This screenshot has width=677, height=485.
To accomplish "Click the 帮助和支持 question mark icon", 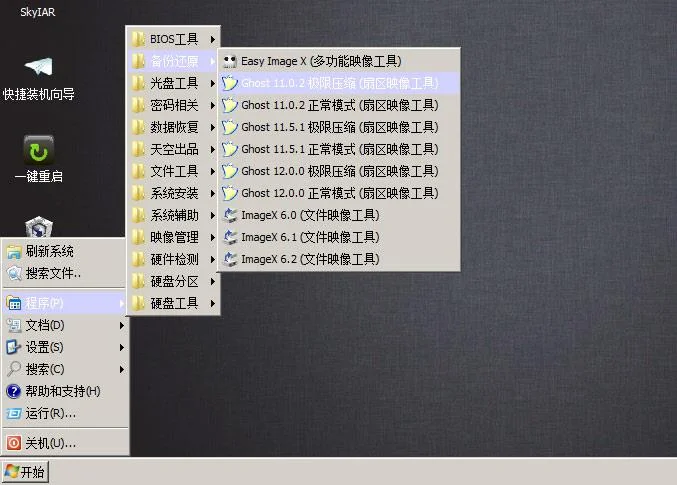I will click(14, 391).
